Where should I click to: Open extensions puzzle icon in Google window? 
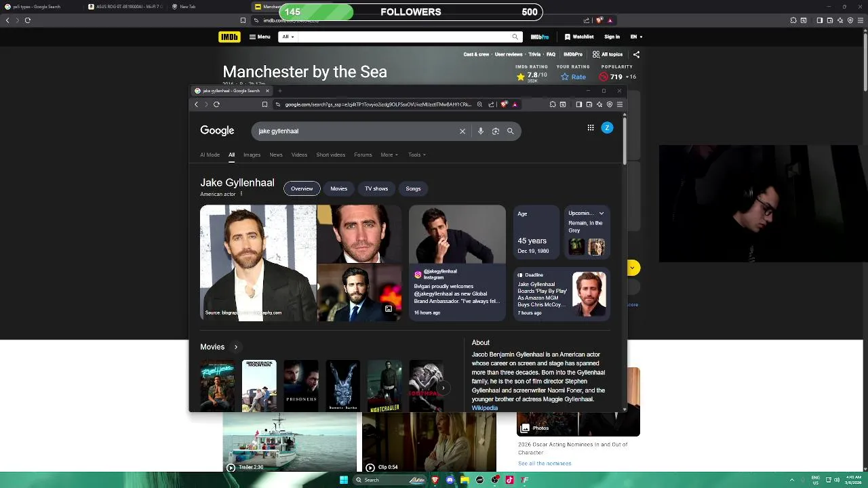(553, 104)
